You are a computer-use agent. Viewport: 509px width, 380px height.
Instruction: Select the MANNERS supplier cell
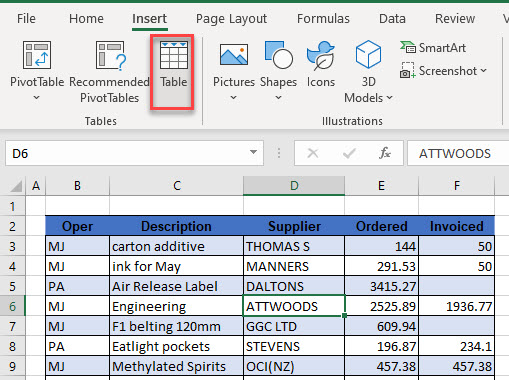coord(294,266)
